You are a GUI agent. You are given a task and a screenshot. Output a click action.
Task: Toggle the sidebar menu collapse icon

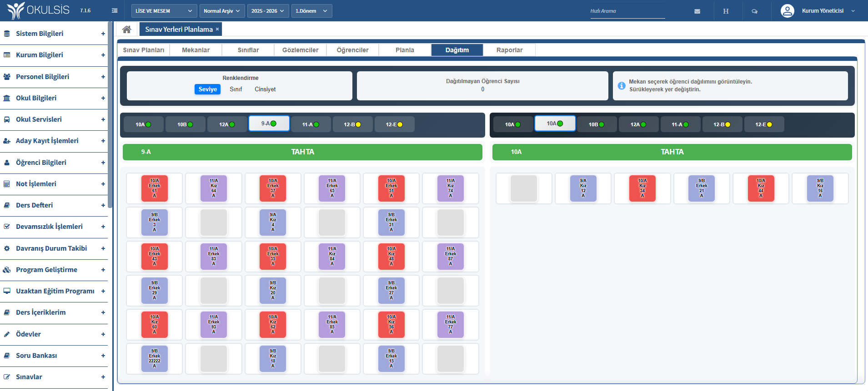point(115,11)
